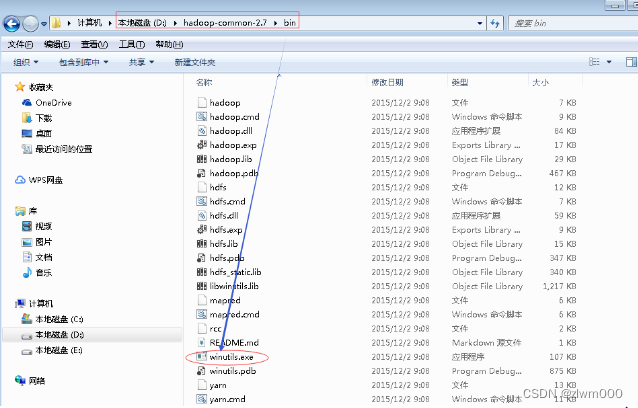Click the refresh button next to address bar
Image resolution: width=638 pixels, height=408 pixels.
point(495,23)
